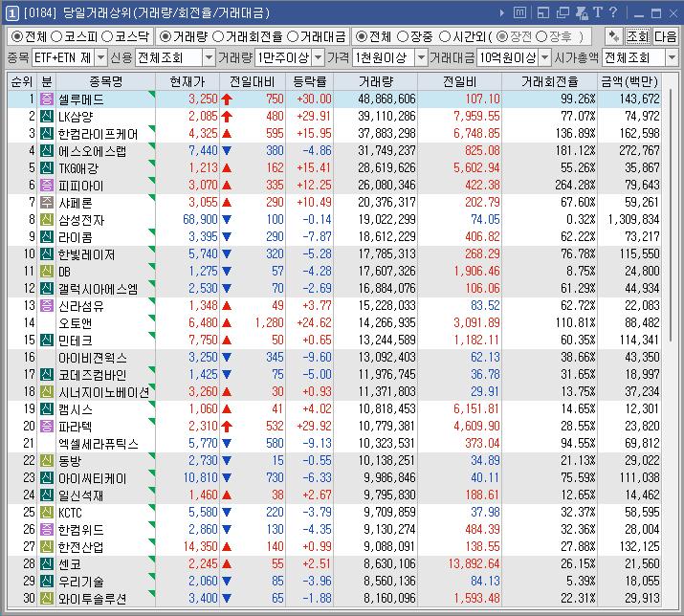Viewport: 684px width, 616px height.
Task: Sort by the 등락률 column header
Action: tap(309, 81)
